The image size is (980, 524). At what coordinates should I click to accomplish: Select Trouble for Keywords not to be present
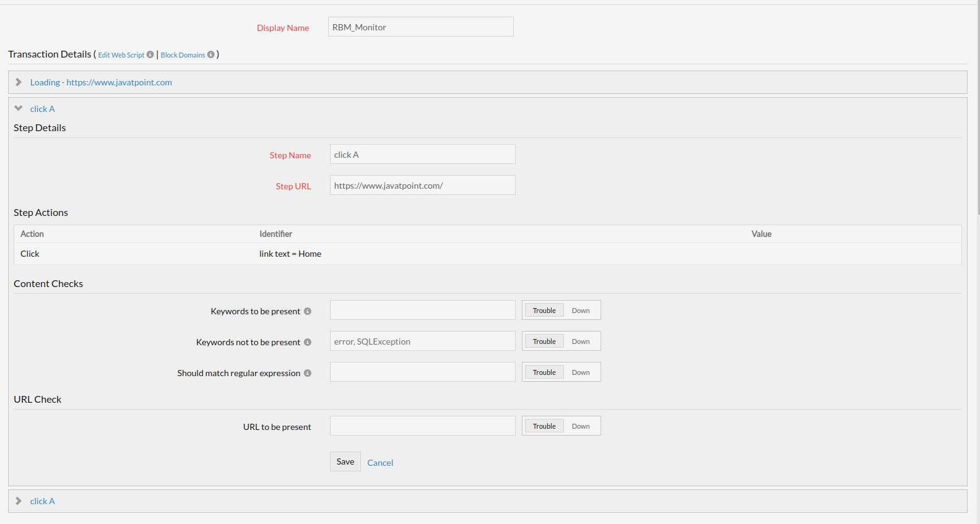point(544,341)
